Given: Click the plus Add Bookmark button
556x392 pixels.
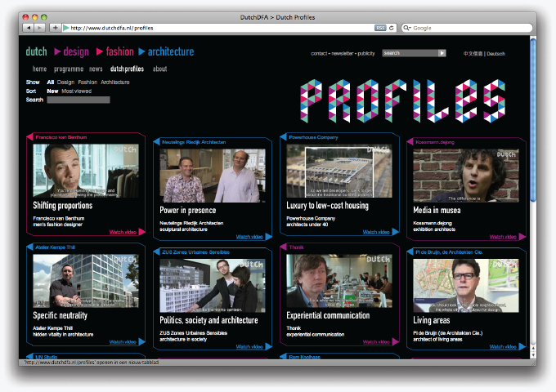Looking at the screenshot, I should pyautogui.click(x=56, y=28).
